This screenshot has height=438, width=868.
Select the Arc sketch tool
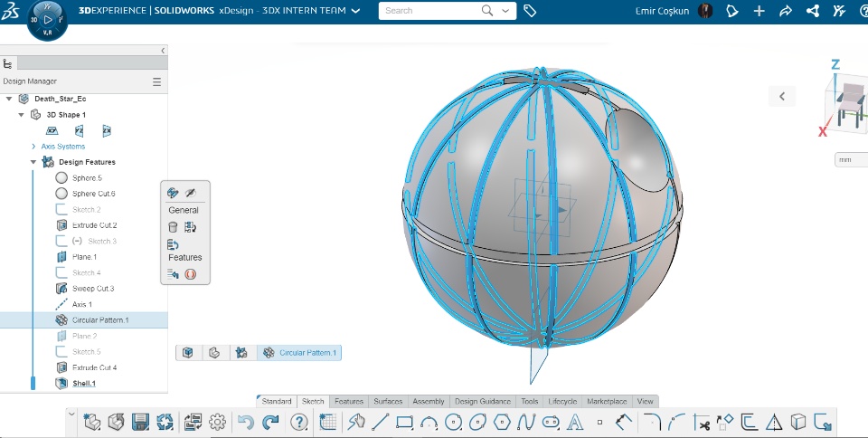tap(429, 423)
